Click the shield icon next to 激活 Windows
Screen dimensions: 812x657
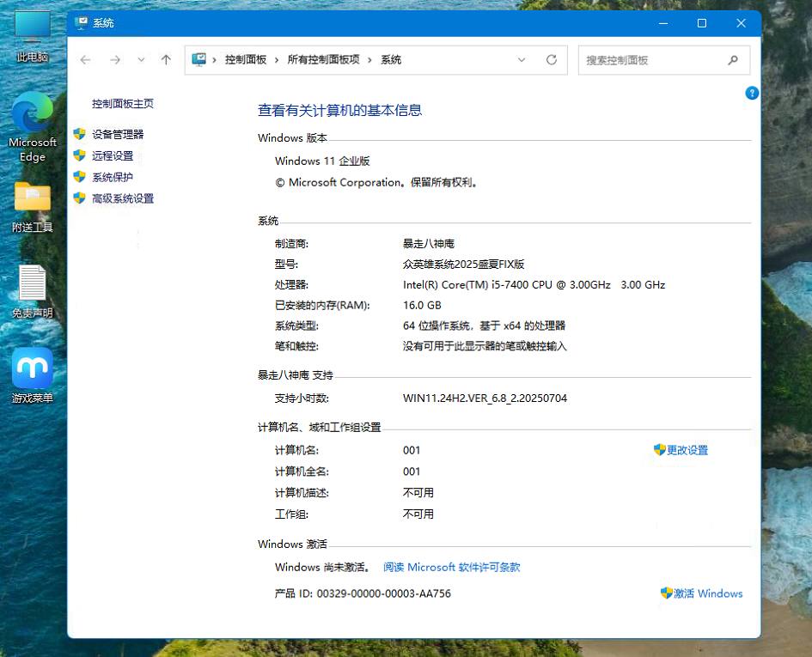(667, 593)
